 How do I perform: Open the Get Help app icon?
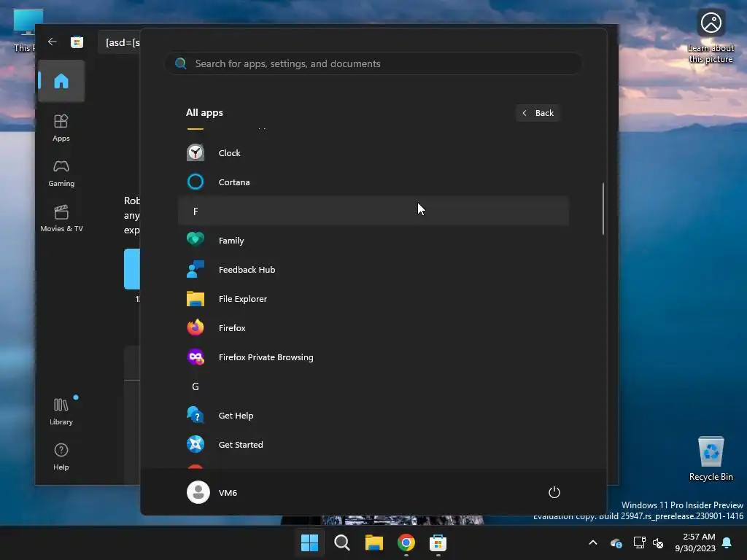[196, 415]
